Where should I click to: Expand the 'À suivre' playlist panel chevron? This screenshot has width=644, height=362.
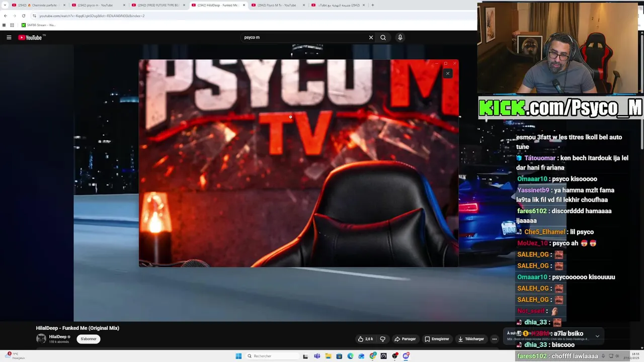[597, 336]
